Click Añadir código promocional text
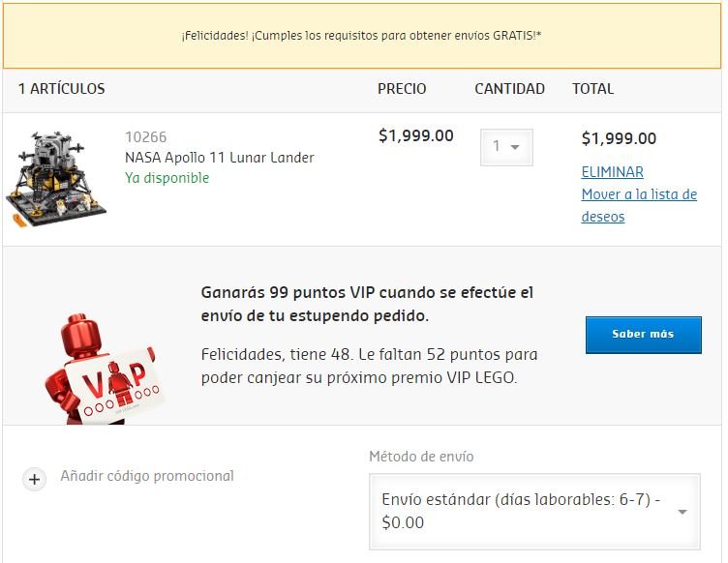Viewport: 728px width, 563px height. (x=147, y=476)
